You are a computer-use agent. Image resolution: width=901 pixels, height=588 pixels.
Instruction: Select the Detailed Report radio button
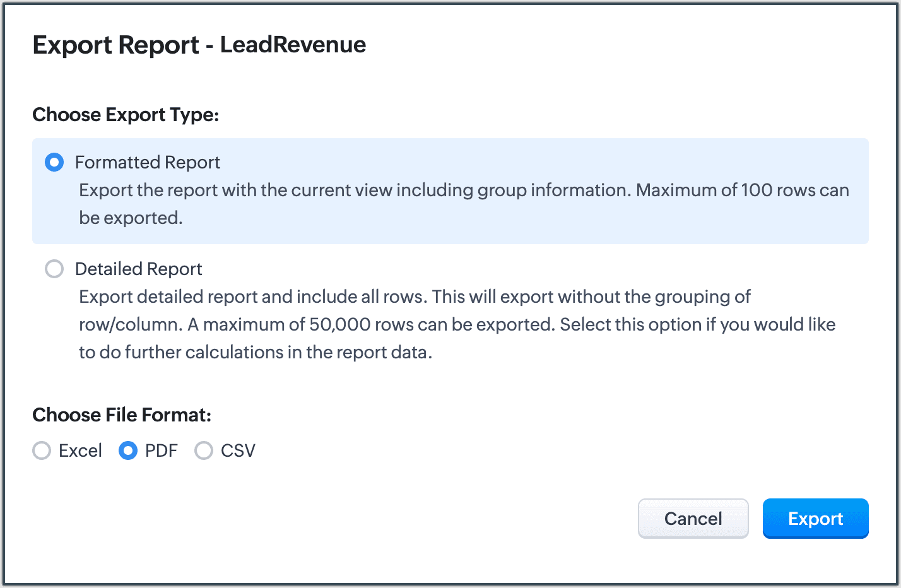point(54,269)
